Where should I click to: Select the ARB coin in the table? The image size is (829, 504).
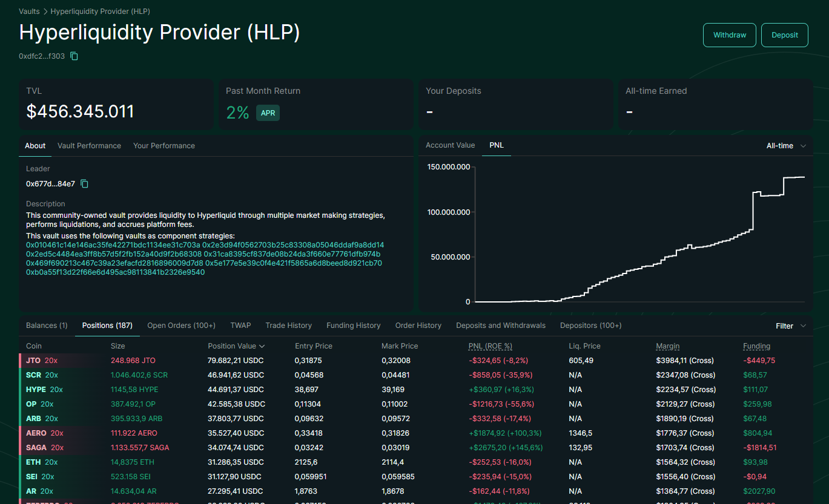33,419
